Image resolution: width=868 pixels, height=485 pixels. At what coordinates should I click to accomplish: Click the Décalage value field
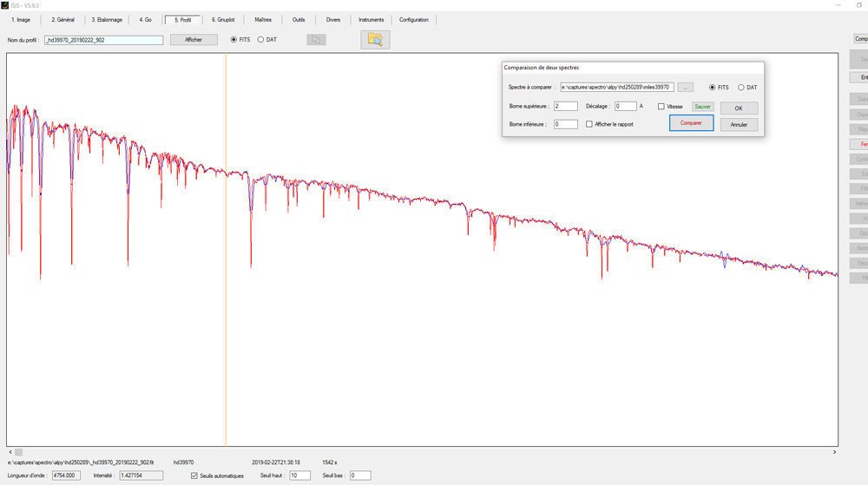coord(626,106)
